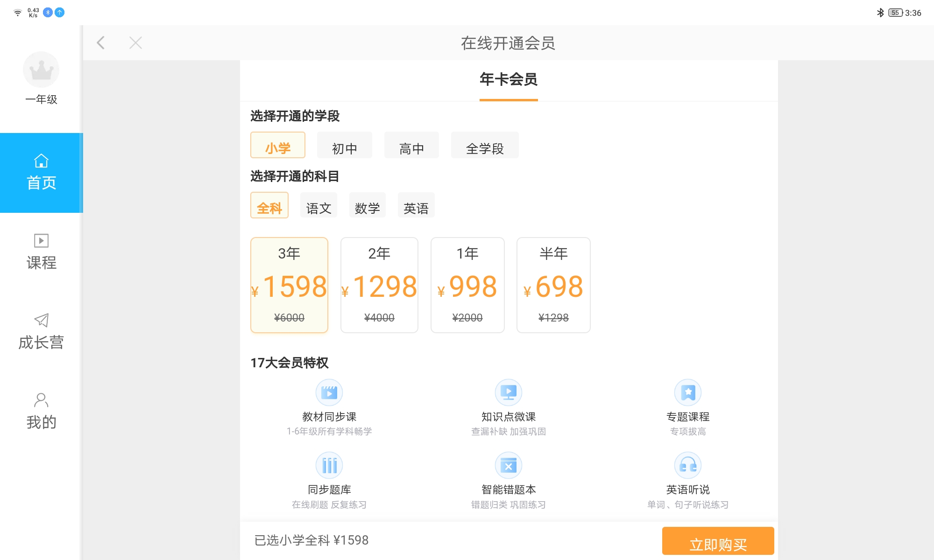Click the 专题课程 special course icon

[x=687, y=392]
